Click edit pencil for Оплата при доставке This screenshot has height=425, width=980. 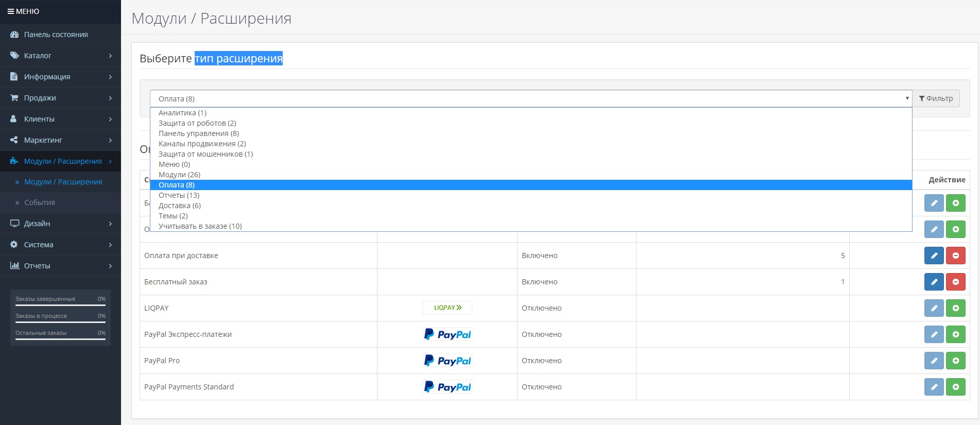click(x=934, y=256)
